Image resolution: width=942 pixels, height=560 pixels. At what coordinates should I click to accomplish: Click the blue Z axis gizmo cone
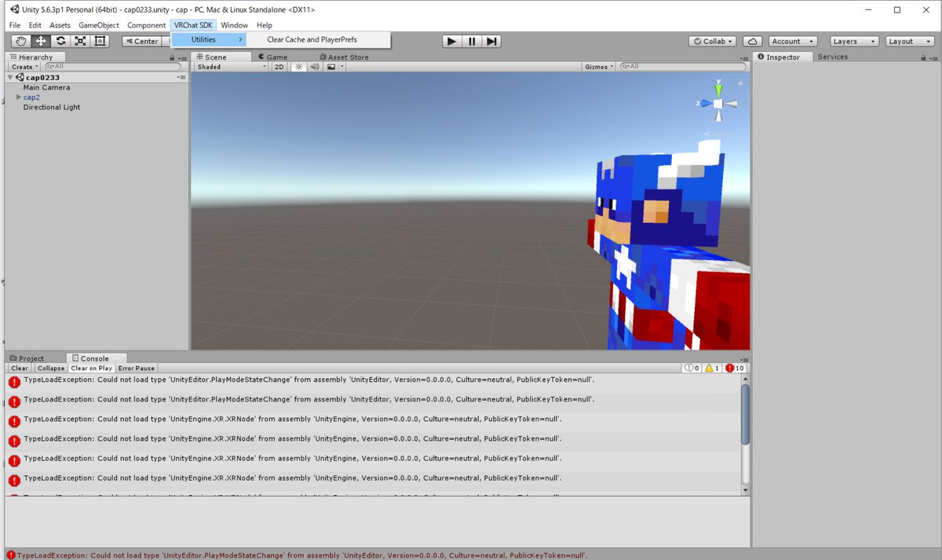coord(706,104)
